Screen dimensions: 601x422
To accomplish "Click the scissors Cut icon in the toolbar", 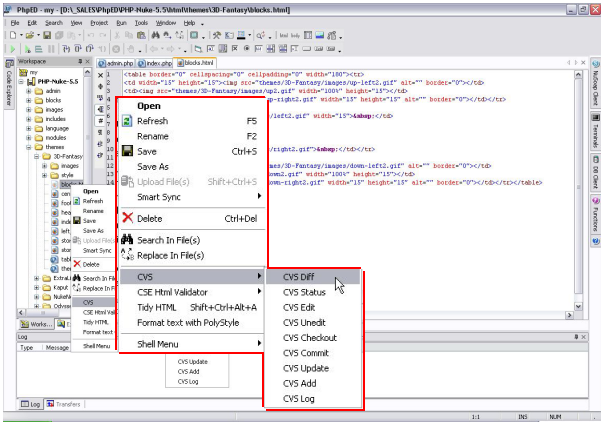I will [117, 36].
